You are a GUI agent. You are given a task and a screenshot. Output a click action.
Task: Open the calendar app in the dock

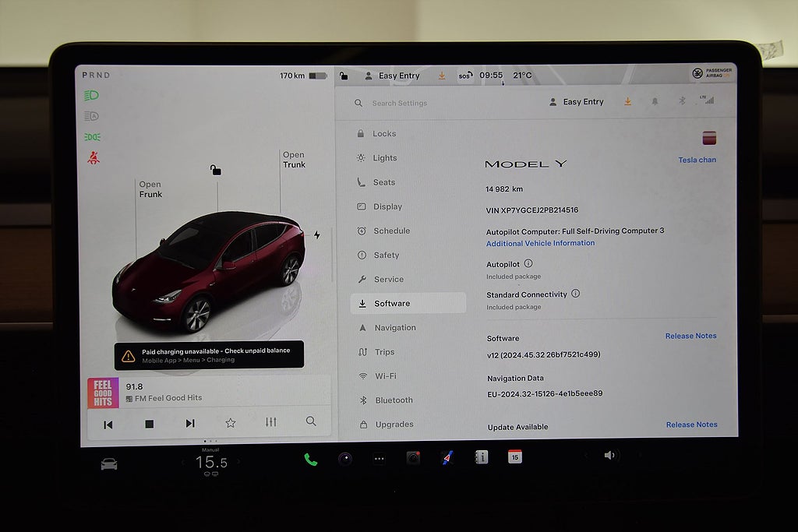coord(514,457)
